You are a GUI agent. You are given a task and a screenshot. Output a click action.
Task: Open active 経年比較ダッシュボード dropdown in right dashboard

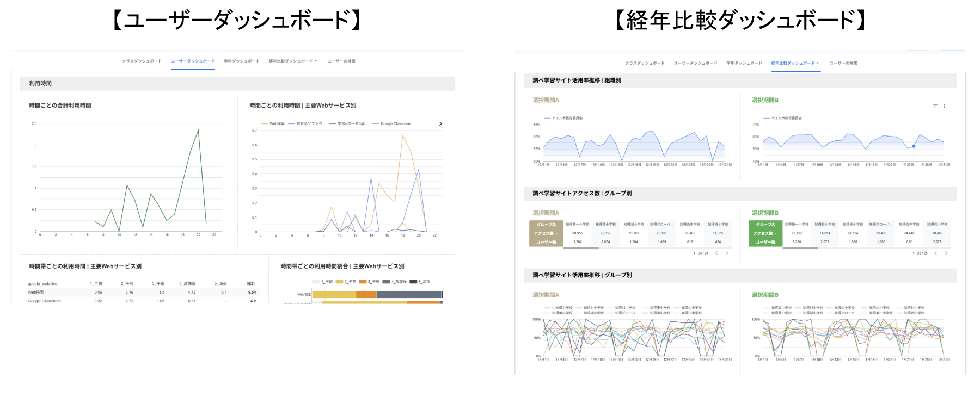pos(795,63)
